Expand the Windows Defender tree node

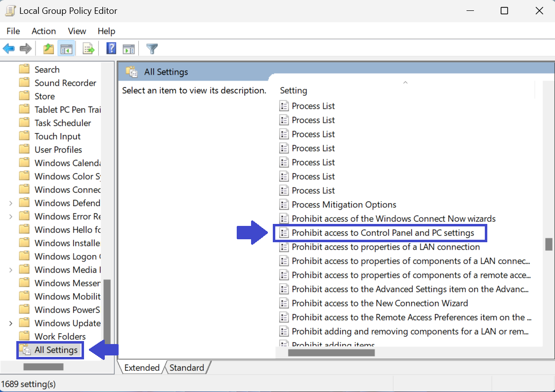pos(11,203)
